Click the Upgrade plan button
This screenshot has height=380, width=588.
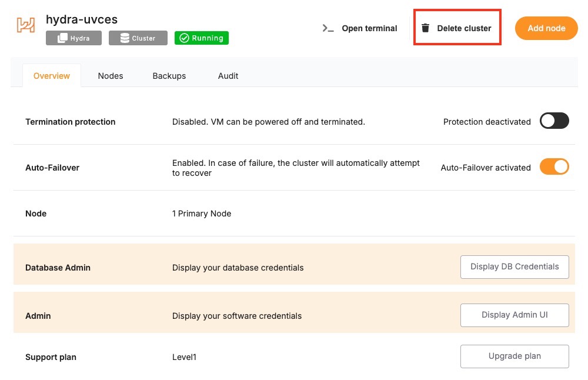[x=514, y=356]
